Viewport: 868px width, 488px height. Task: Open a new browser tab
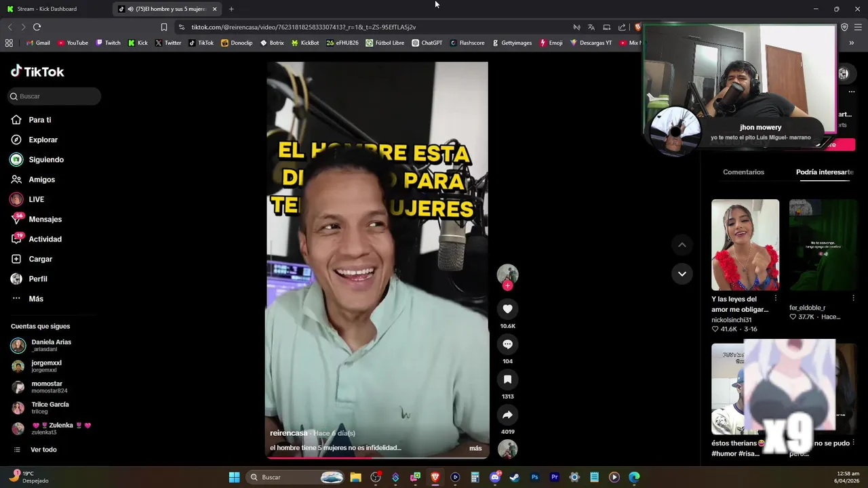(x=231, y=9)
